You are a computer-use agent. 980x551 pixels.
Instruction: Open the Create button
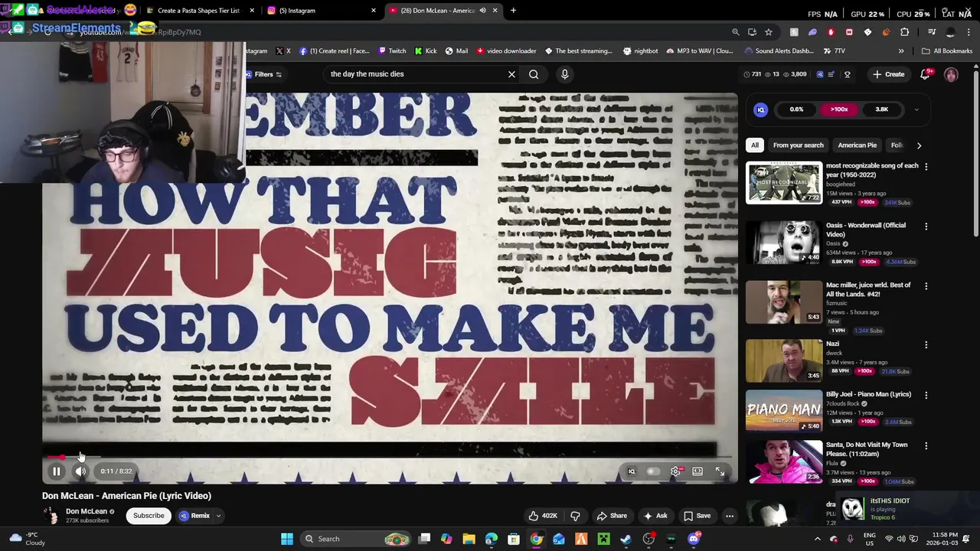pos(888,74)
